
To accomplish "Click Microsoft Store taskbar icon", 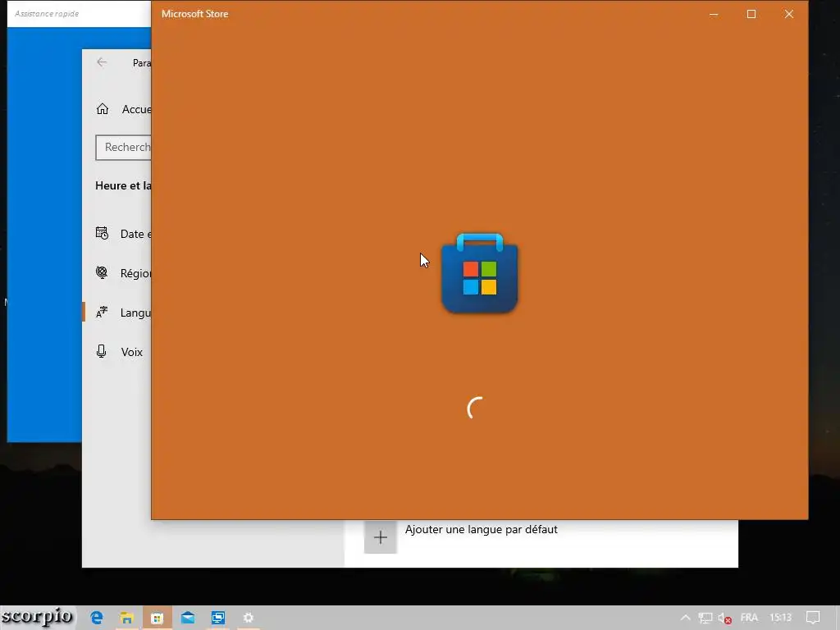I will (157, 618).
